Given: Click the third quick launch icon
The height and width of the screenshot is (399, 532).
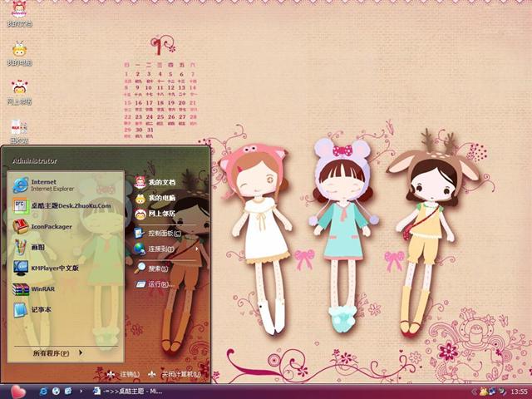Looking at the screenshot, I should [x=68, y=392].
